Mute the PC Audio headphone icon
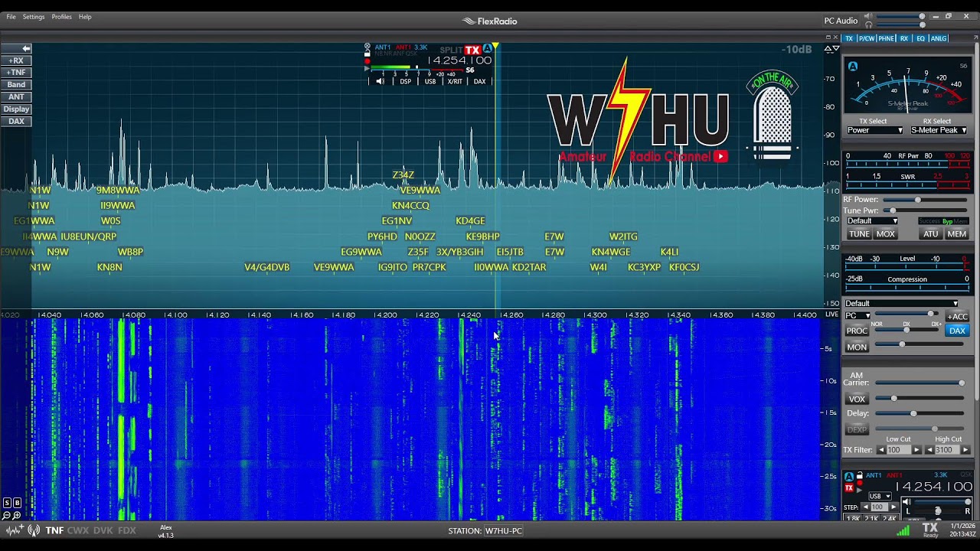980x551 pixels. click(868, 24)
